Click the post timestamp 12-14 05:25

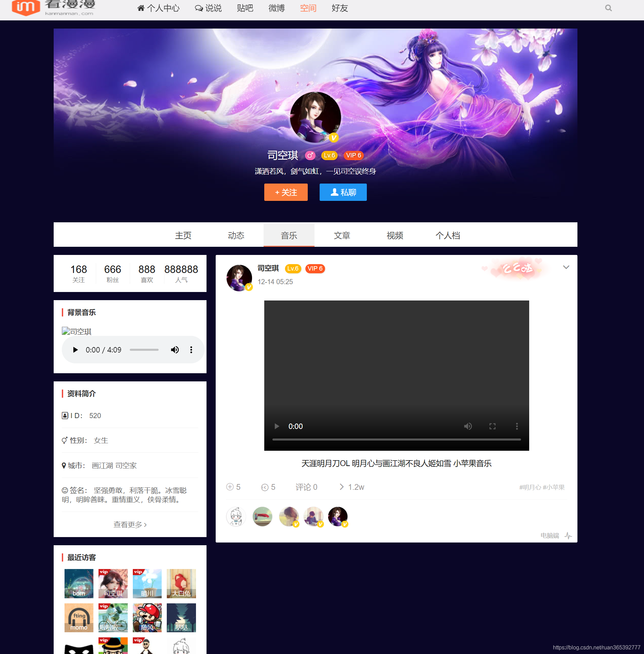(x=275, y=282)
